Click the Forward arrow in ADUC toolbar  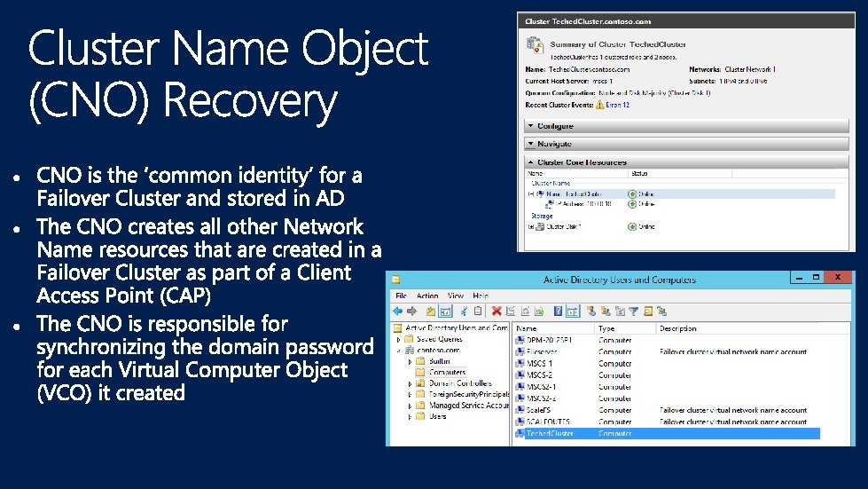[x=412, y=312]
